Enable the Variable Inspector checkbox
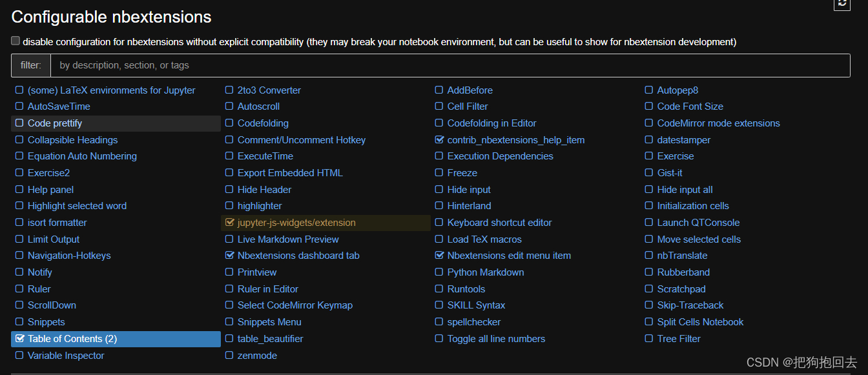 click(x=19, y=356)
